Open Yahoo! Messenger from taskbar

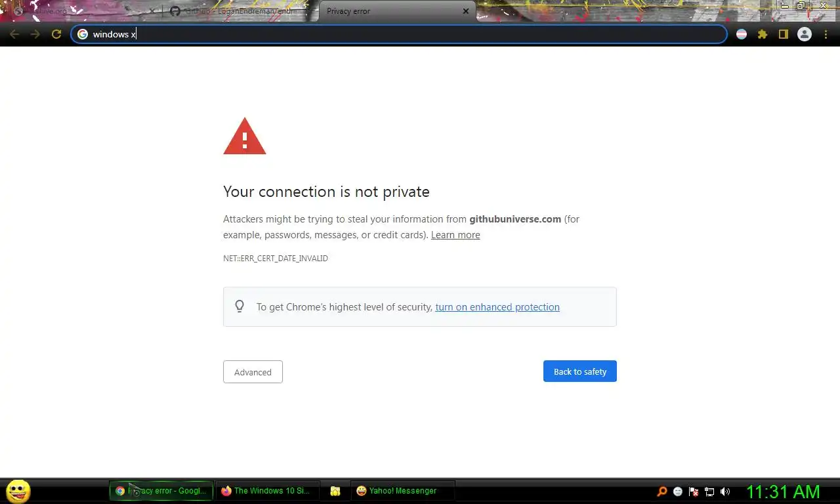point(403,491)
